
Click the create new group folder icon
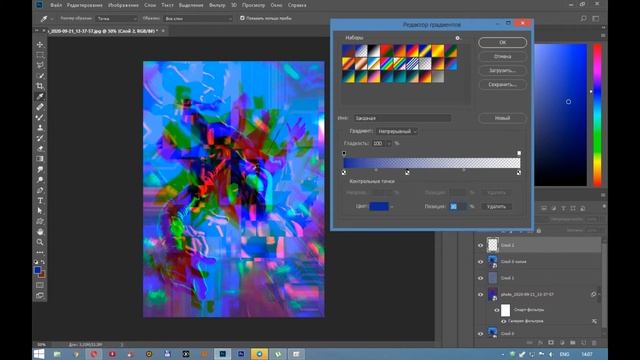(573, 343)
